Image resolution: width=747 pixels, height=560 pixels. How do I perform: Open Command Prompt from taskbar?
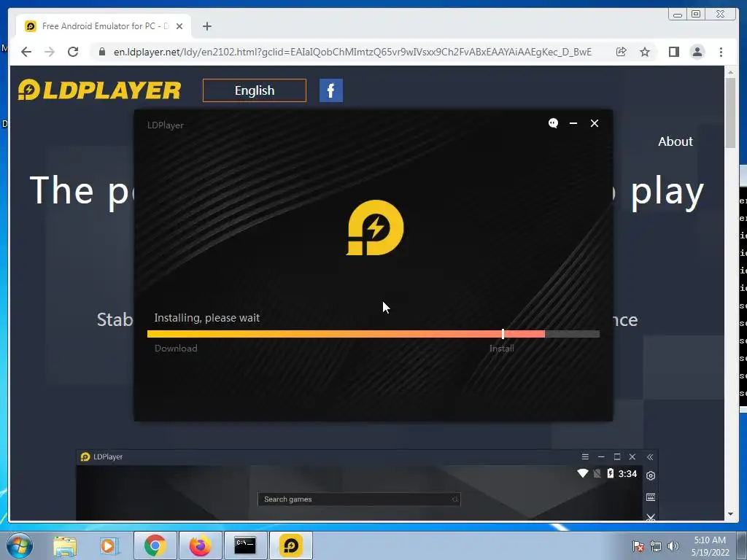(x=245, y=545)
